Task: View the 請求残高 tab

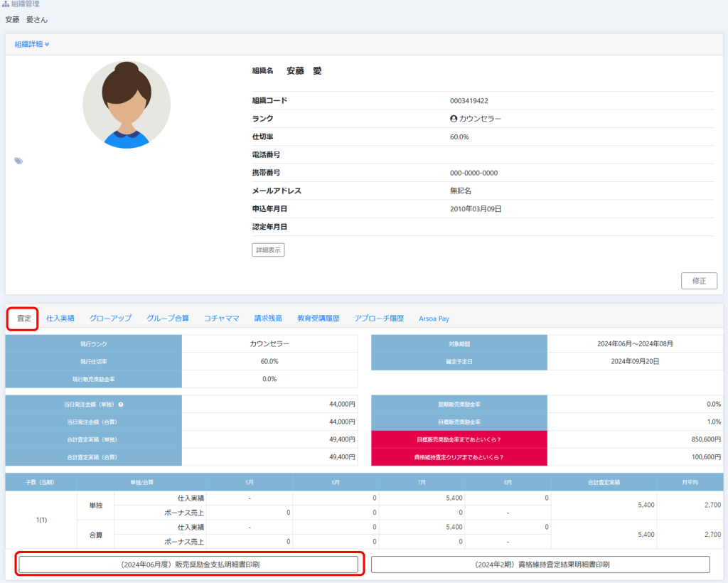Action: click(x=268, y=319)
